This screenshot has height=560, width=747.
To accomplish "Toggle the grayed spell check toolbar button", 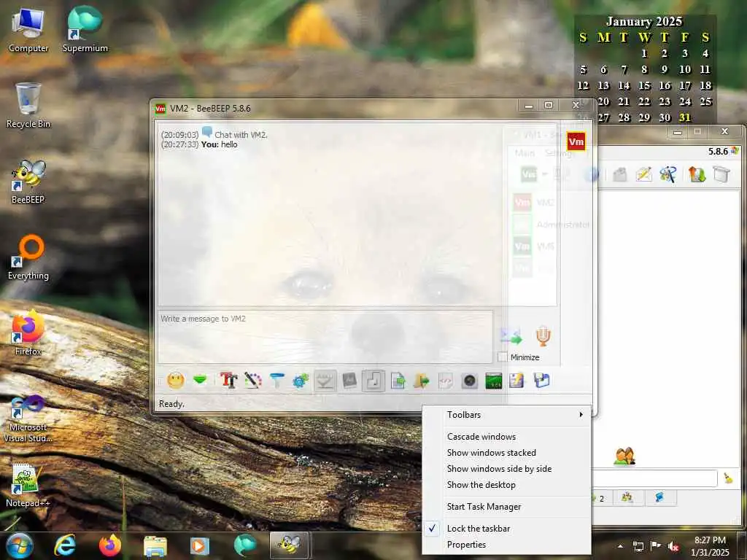I will 325,381.
